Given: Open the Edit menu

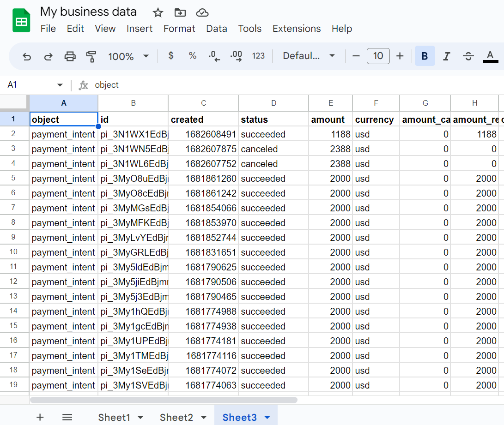Looking at the screenshot, I should pos(75,29).
